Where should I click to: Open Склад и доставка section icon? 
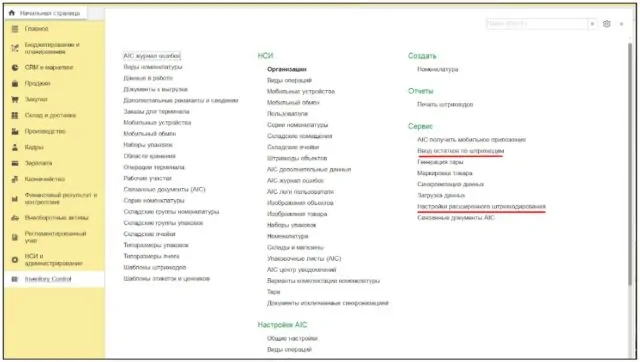[15, 115]
